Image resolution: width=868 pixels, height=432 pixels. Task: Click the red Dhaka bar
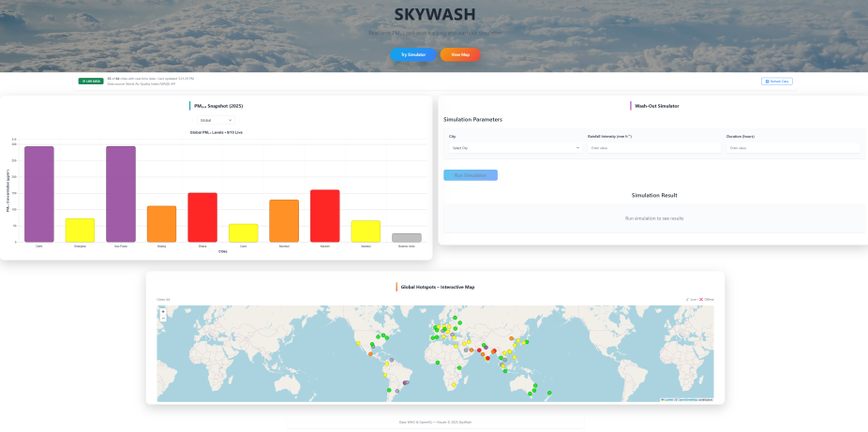pyautogui.click(x=202, y=217)
